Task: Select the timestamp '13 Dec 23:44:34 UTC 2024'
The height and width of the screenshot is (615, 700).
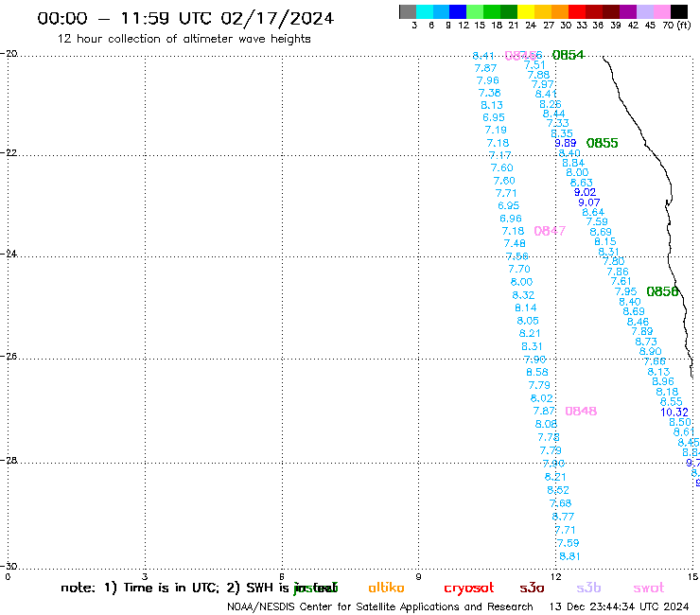Action: click(619, 607)
